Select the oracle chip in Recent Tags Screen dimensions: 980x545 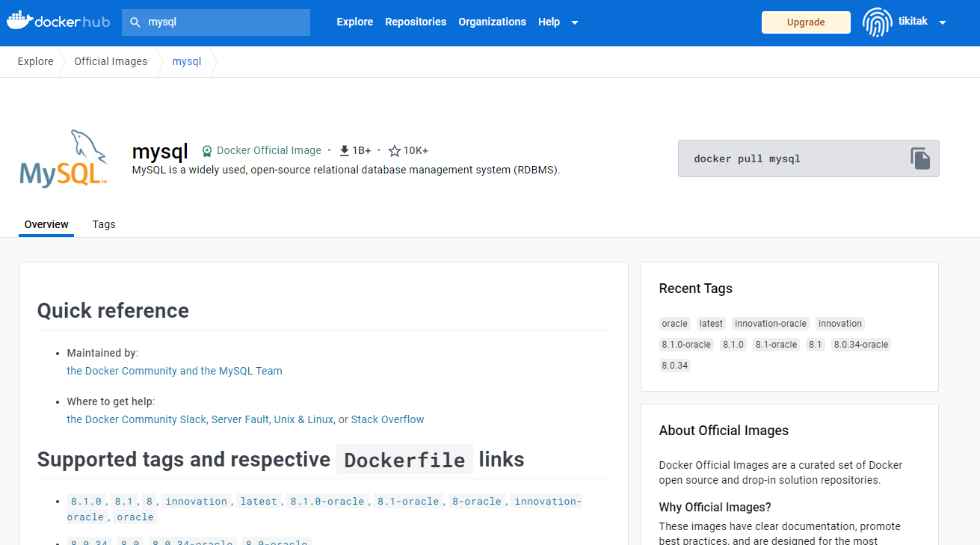coord(674,324)
